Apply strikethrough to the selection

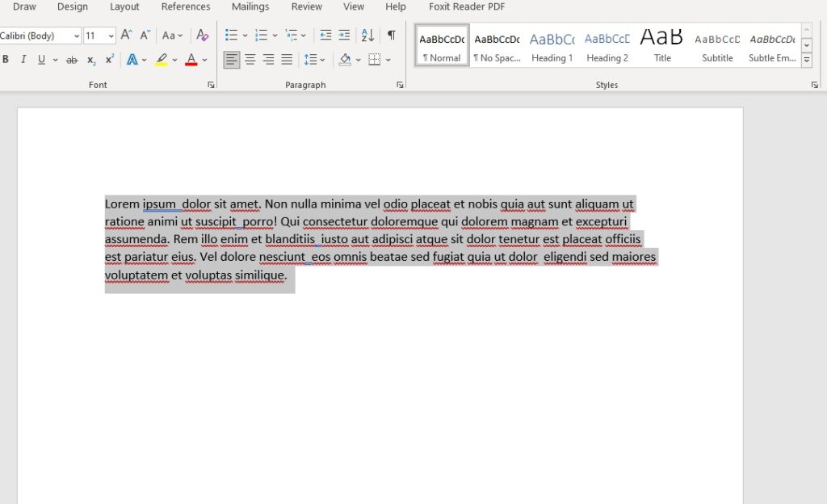(x=71, y=59)
